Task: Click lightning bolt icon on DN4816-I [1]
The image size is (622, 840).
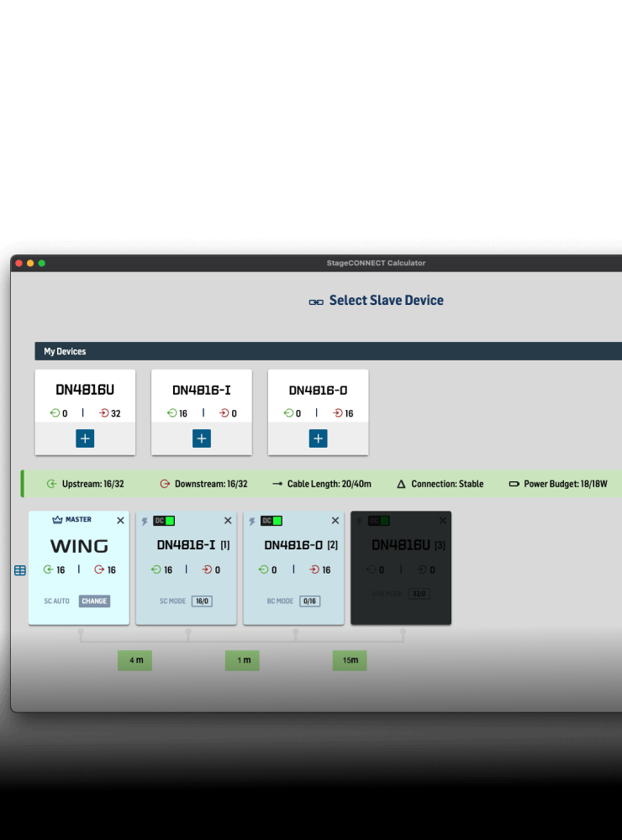Action: click(145, 521)
